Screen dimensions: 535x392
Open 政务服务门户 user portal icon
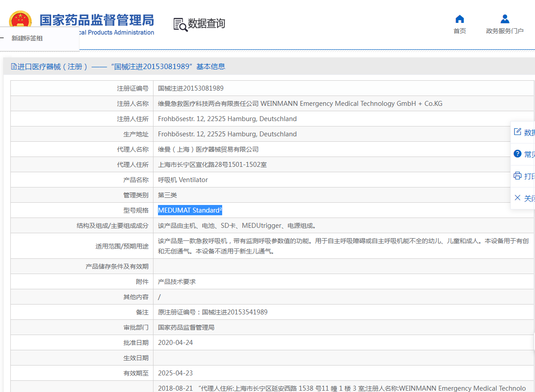click(504, 19)
